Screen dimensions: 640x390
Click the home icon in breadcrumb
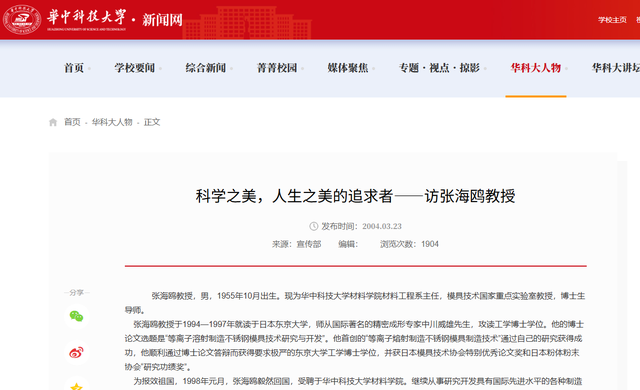(53, 122)
